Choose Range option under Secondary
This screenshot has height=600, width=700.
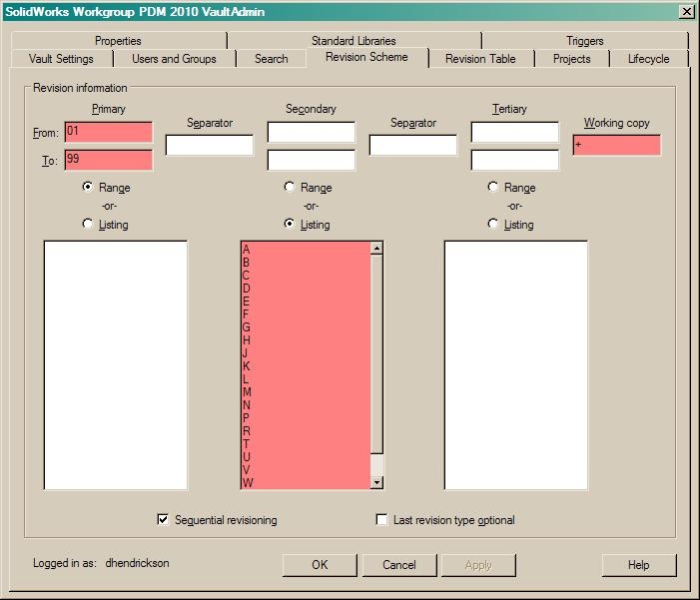(290, 187)
